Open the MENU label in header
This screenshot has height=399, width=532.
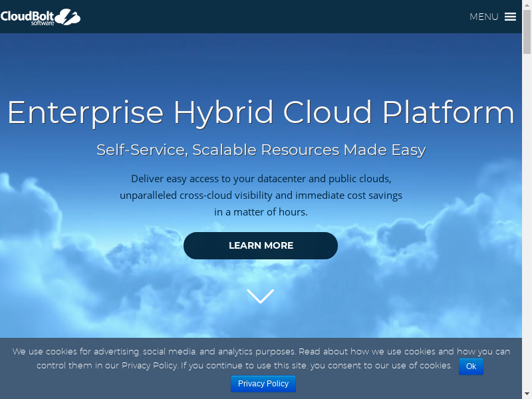[x=484, y=17]
